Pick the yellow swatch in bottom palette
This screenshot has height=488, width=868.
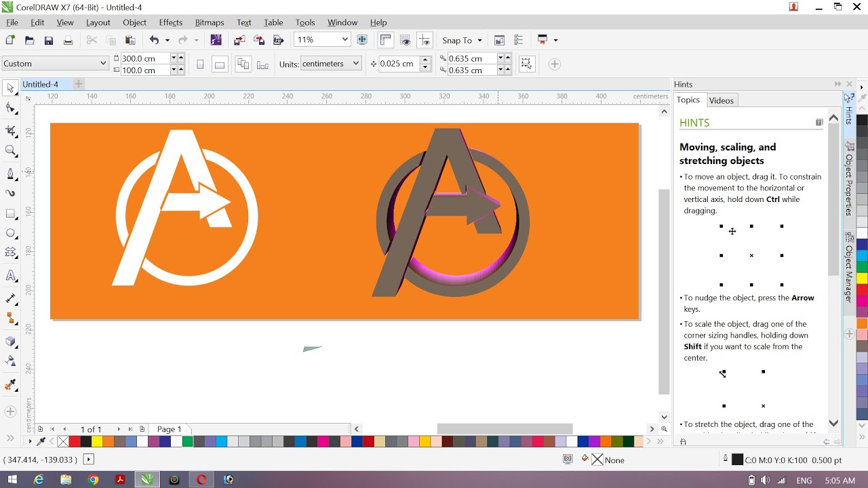click(98, 442)
